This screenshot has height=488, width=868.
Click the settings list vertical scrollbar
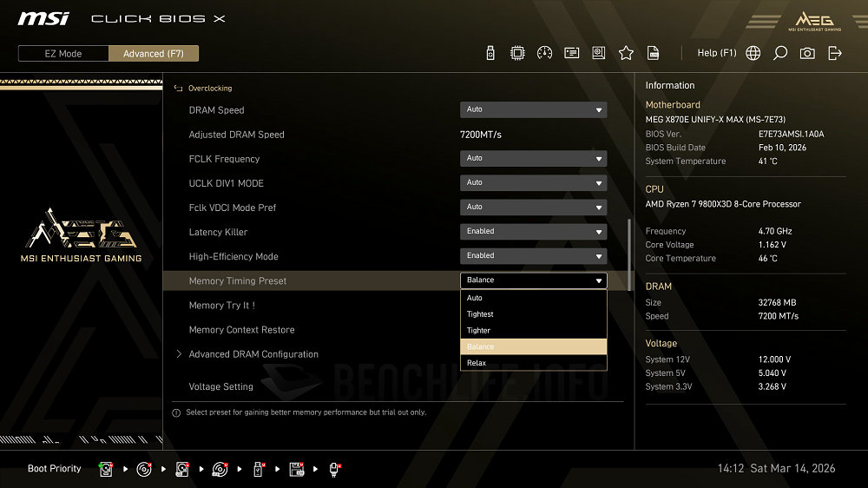pyautogui.click(x=628, y=254)
